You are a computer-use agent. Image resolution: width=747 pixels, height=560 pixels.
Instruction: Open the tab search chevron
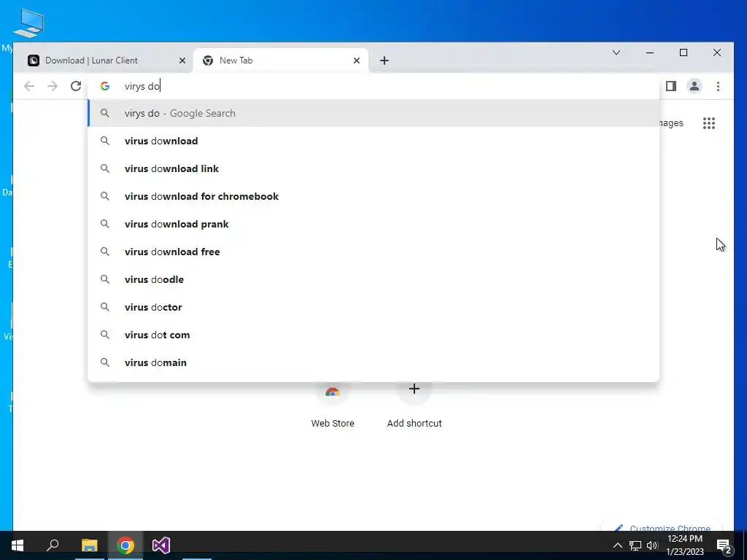coord(616,52)
